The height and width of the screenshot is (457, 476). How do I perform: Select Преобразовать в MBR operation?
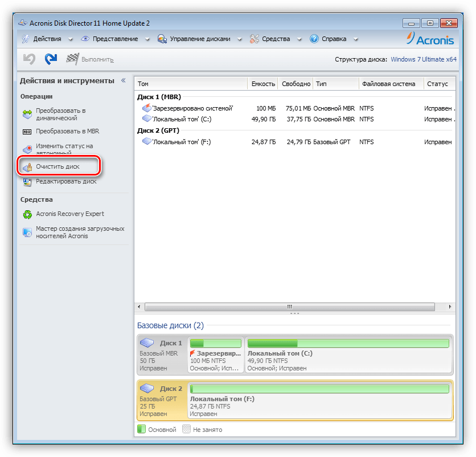[x=67, y=131]
